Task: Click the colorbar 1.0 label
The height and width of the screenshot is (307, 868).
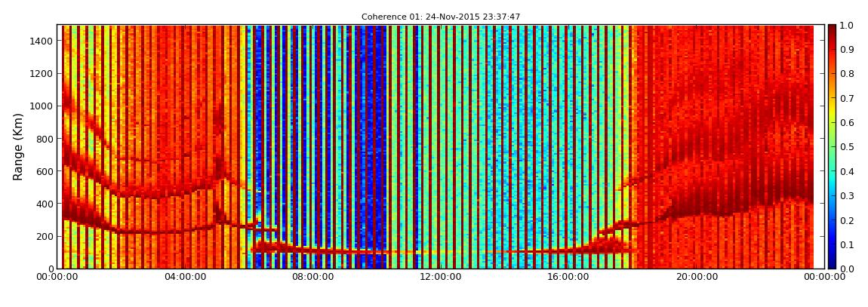Action: point(848,26)
